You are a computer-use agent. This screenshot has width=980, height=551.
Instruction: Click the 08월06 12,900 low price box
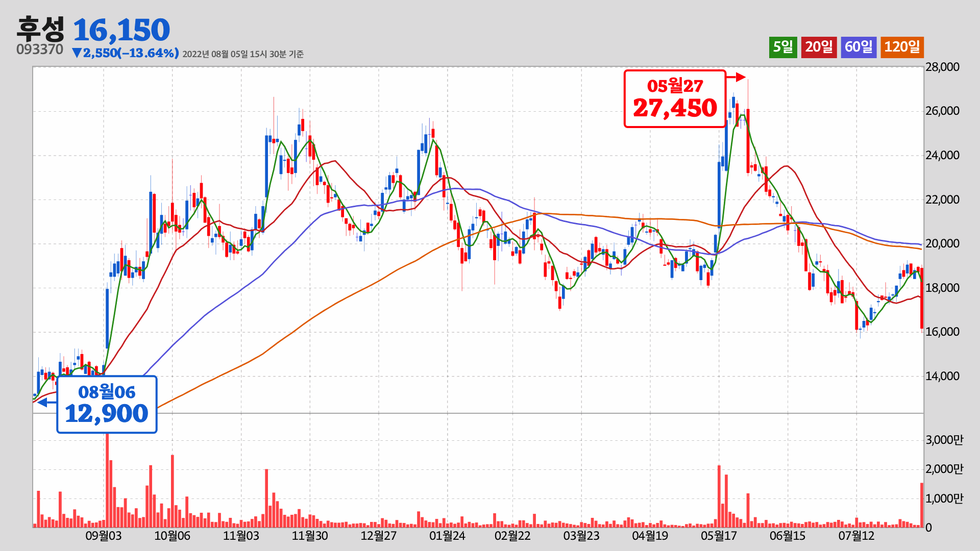107,405
